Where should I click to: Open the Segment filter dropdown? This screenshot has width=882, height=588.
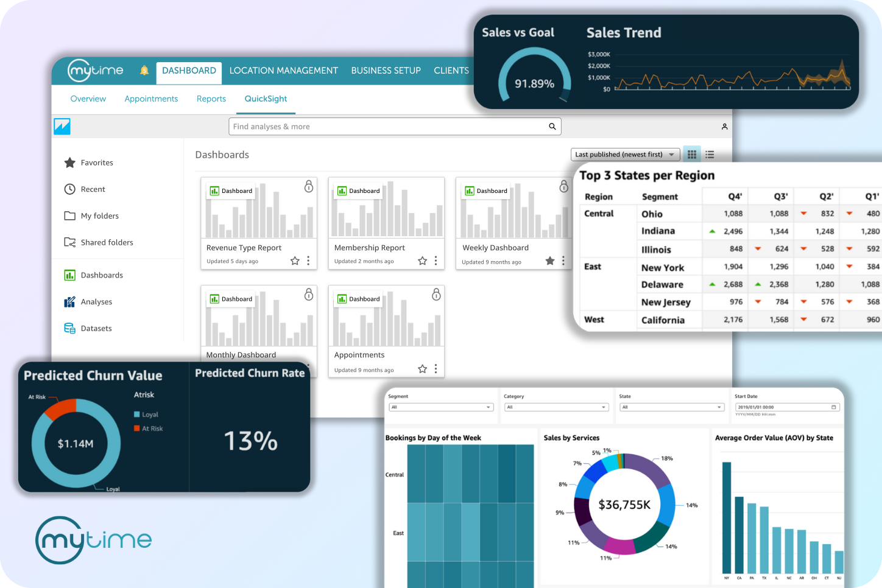(x=440, y=407)
